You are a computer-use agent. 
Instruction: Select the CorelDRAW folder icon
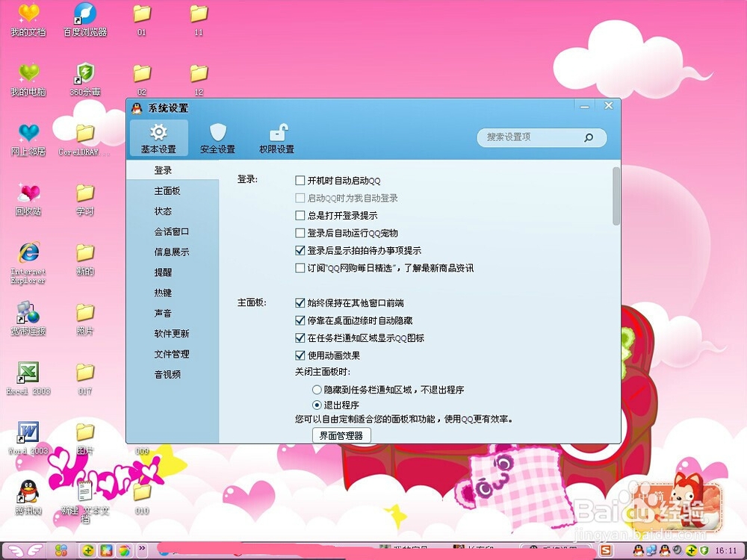pos(85,140)
